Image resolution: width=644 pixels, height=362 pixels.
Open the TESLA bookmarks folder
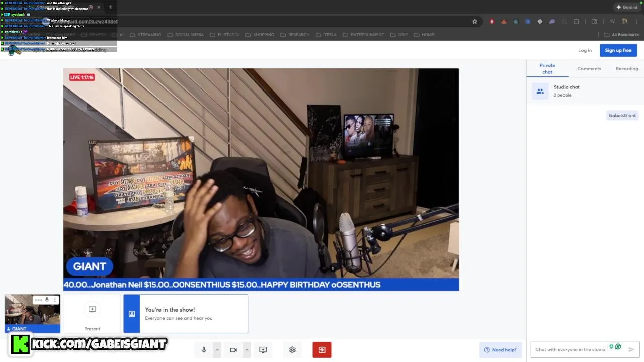click(326, 35)
